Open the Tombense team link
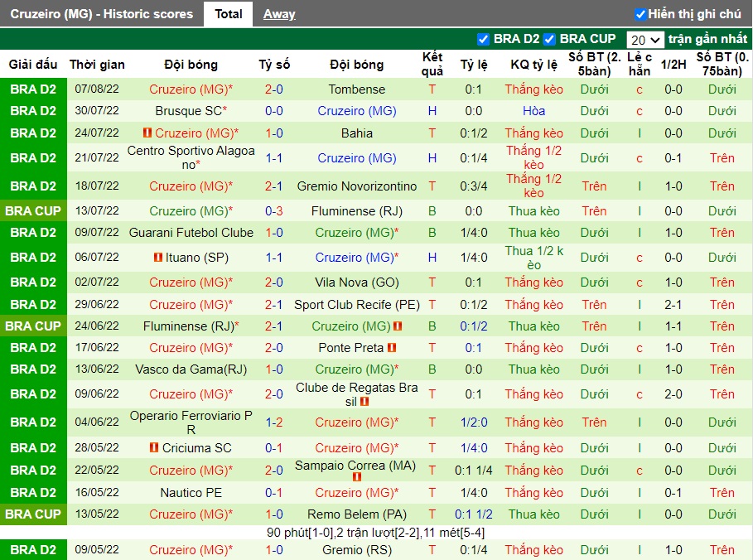This screenshot has width=753, height=560. 357,89
